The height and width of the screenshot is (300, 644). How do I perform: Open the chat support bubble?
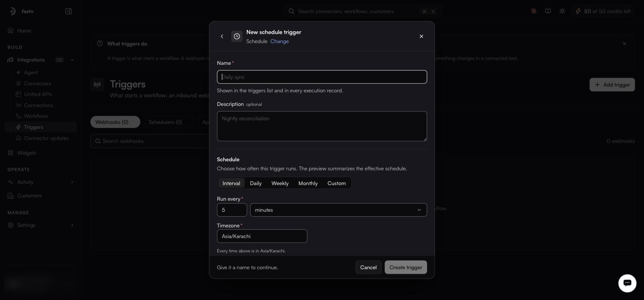(x=627, y=283)
